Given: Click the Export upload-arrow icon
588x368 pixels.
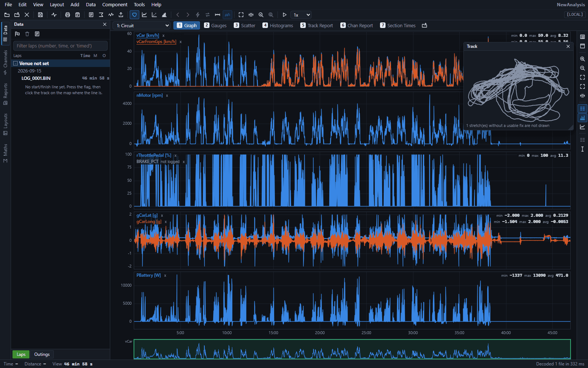Looking at the screenshot, I should [121, 15].
